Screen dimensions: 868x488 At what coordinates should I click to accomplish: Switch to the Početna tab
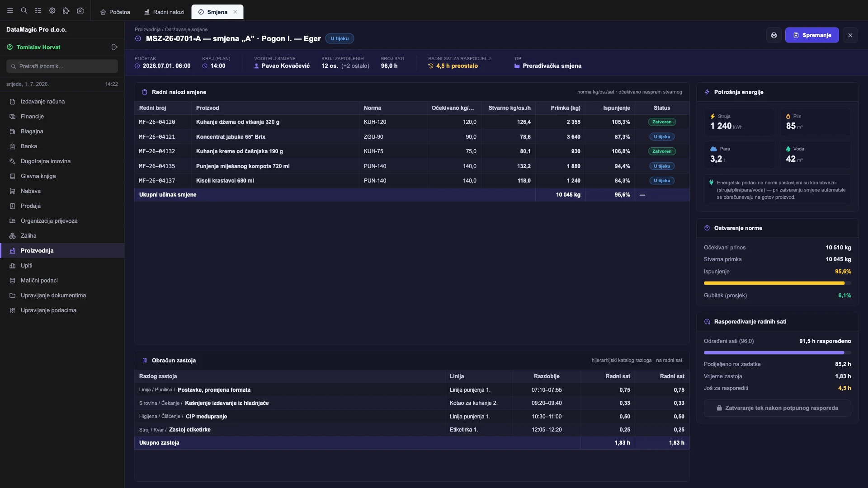[115, 12]
